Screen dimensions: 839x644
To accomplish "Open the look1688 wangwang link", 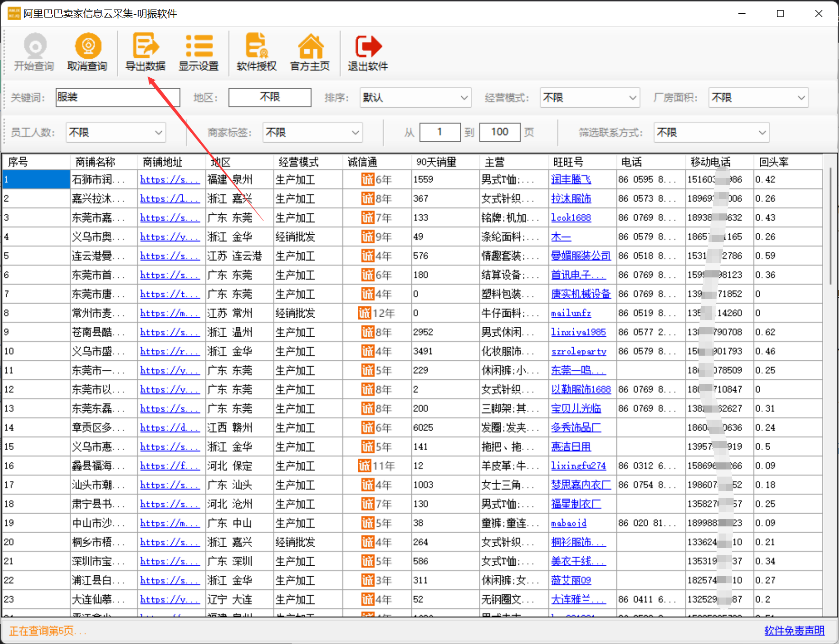I will [571, 218].
